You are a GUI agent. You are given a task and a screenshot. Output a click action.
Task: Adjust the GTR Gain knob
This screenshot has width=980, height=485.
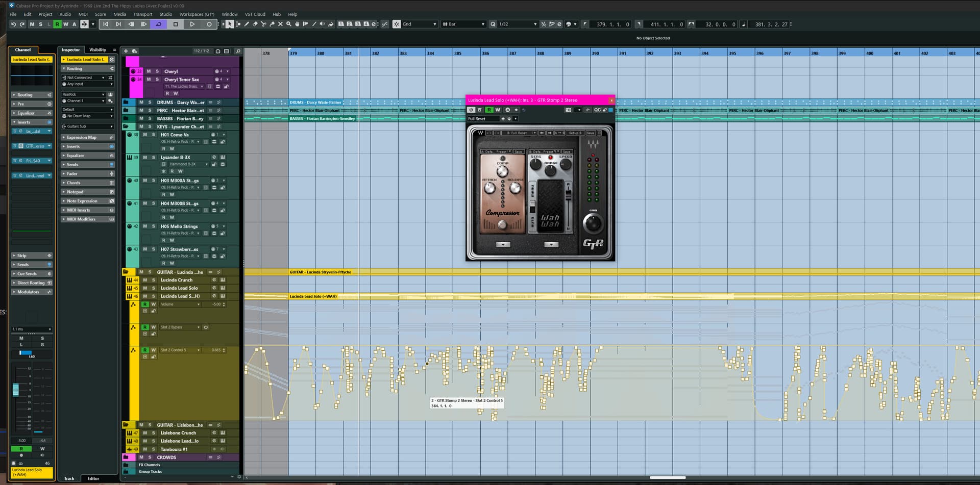pos(593,223)
